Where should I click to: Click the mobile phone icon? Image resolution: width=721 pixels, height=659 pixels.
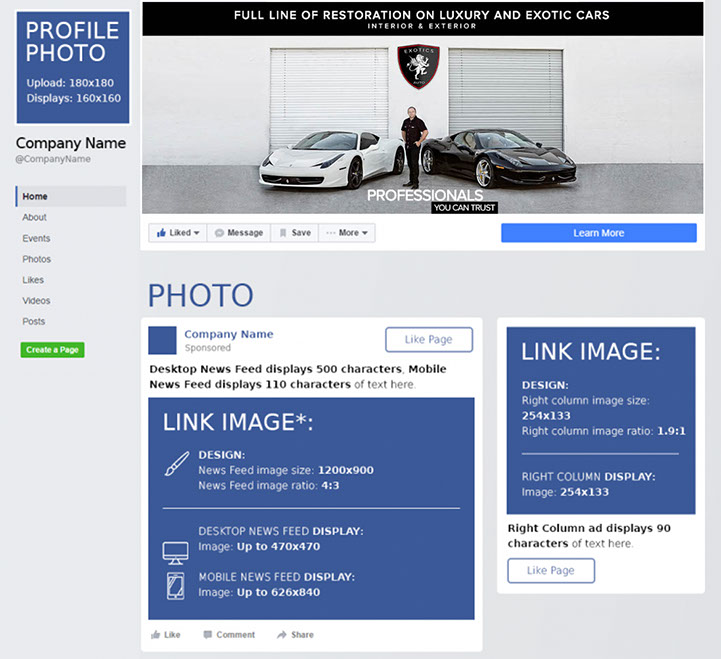point(175,585)
